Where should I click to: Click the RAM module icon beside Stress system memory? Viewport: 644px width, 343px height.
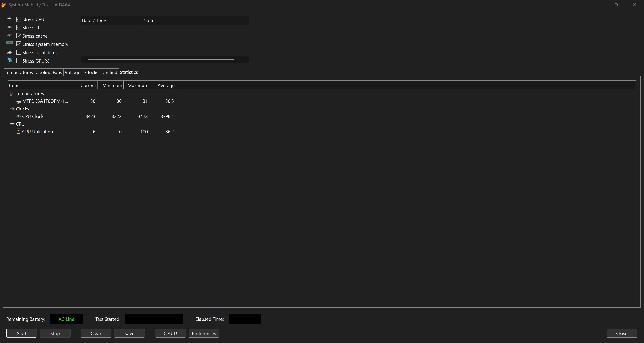coord(9,43)
